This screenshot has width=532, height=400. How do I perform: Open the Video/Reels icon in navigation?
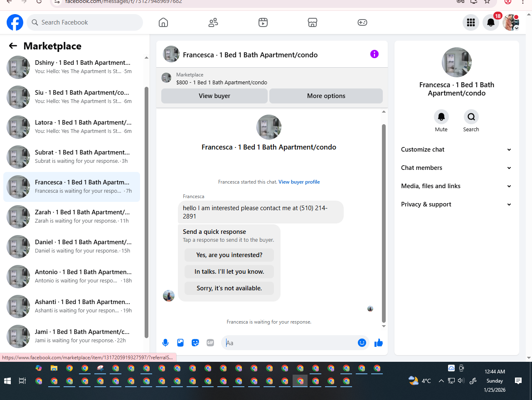tap(263, 22)
